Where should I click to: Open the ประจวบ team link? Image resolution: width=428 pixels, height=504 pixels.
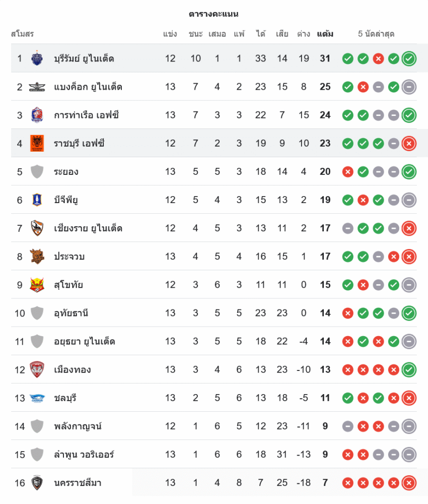[69, 257]
